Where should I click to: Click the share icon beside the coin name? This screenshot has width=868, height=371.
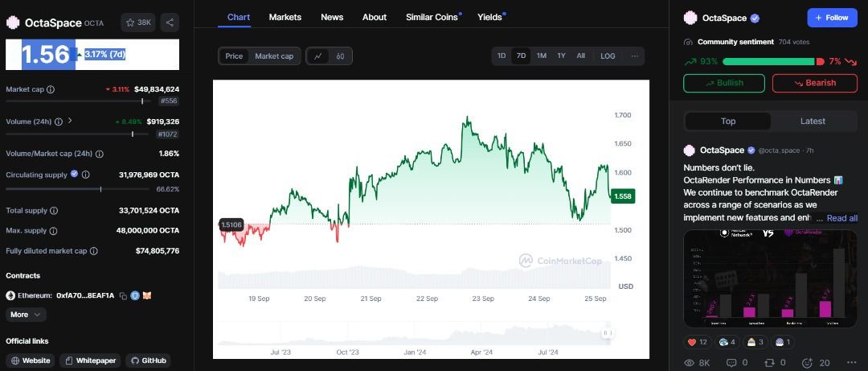[x=170, y=23]
